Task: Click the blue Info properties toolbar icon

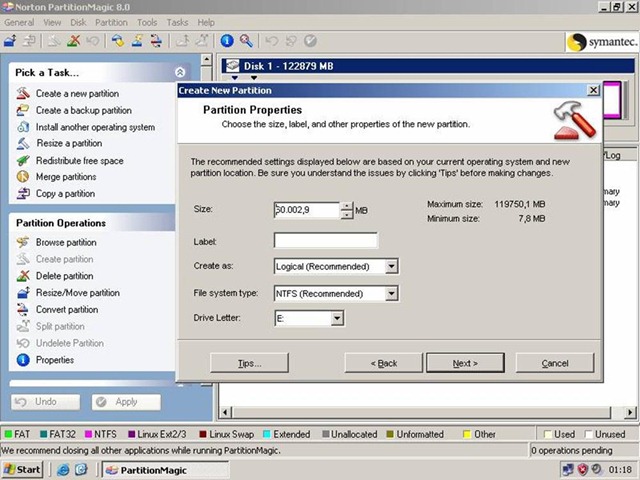Action: pos(227,41)
